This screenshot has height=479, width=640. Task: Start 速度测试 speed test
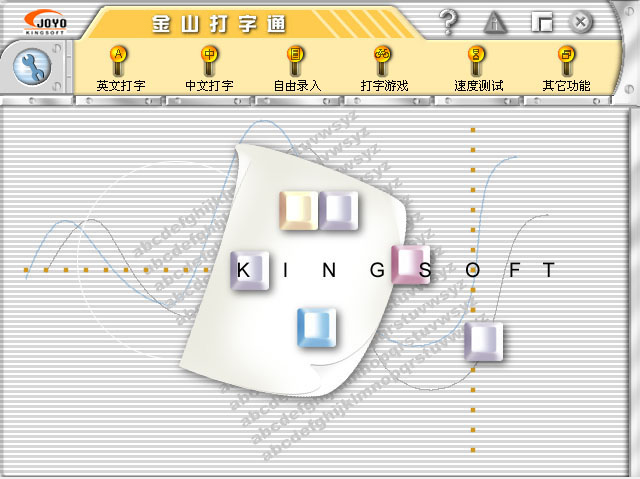click(478, 69)
